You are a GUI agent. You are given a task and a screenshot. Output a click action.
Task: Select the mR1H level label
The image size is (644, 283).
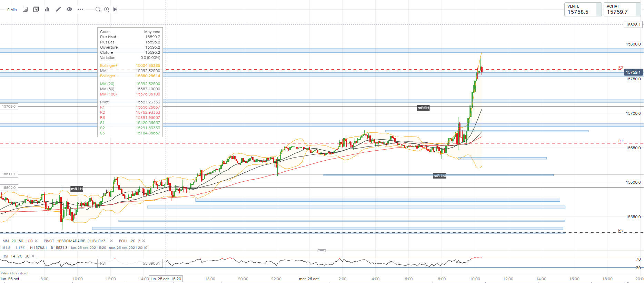click(77, 189)
